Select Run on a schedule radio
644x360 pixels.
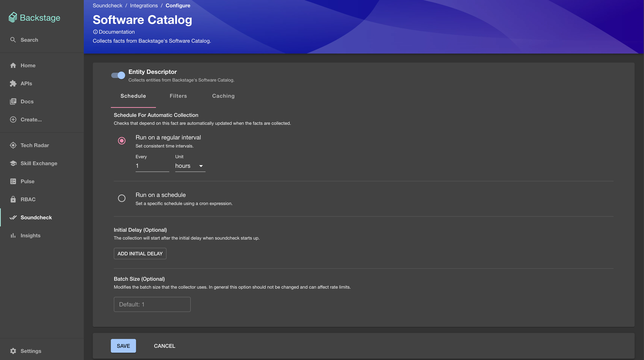[x=122, y=198]
